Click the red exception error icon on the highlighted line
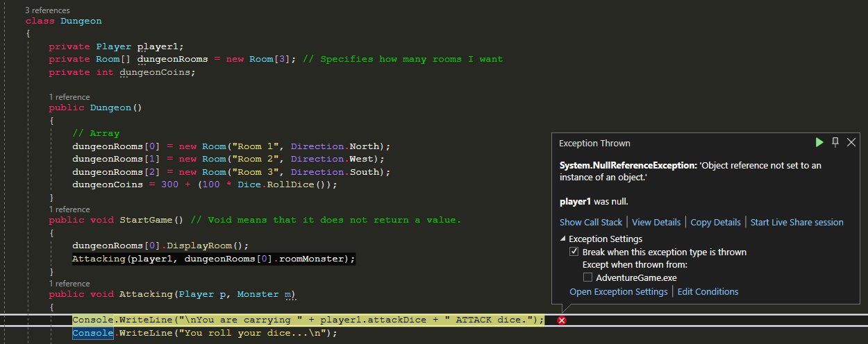Image resolution: width=868 pixels, height=344 pixels. coord(562,320)
